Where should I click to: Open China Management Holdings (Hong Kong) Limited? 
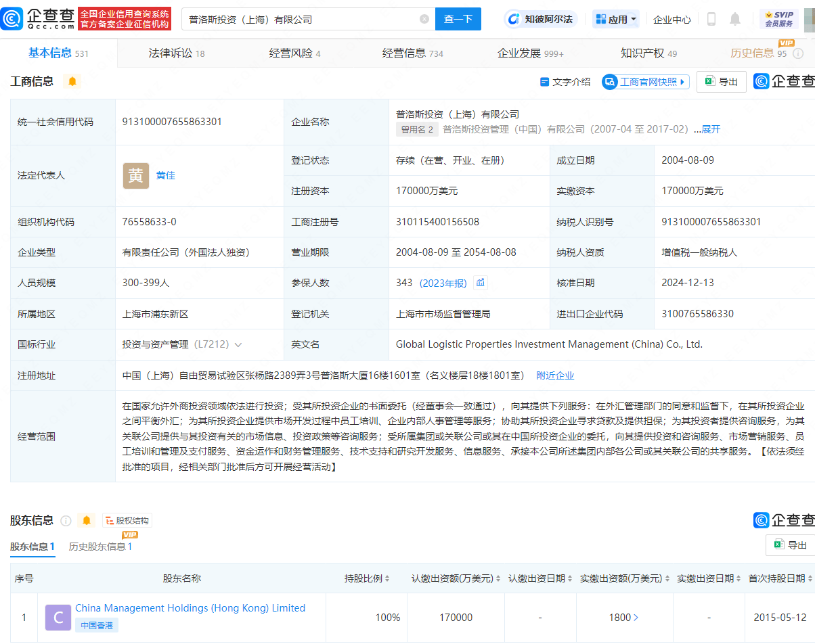click(190, 608)
